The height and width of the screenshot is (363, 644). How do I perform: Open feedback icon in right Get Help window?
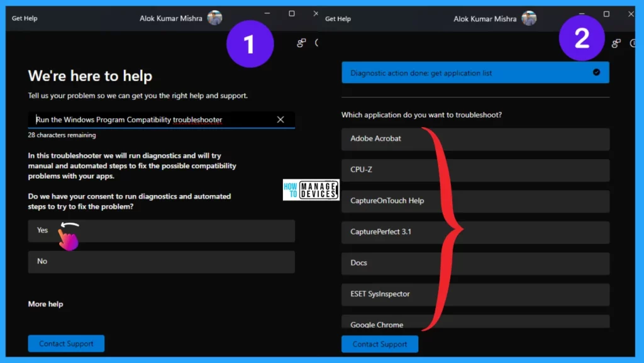tap(616, 43)
